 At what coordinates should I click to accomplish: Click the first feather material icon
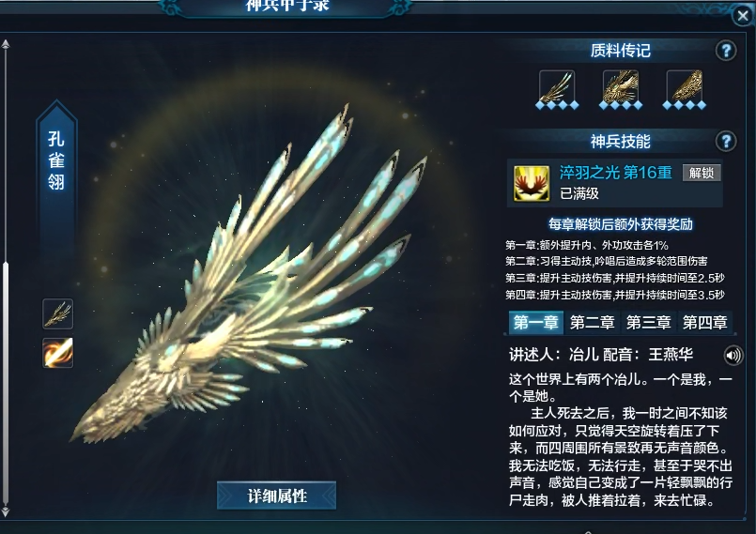[557, 86]
